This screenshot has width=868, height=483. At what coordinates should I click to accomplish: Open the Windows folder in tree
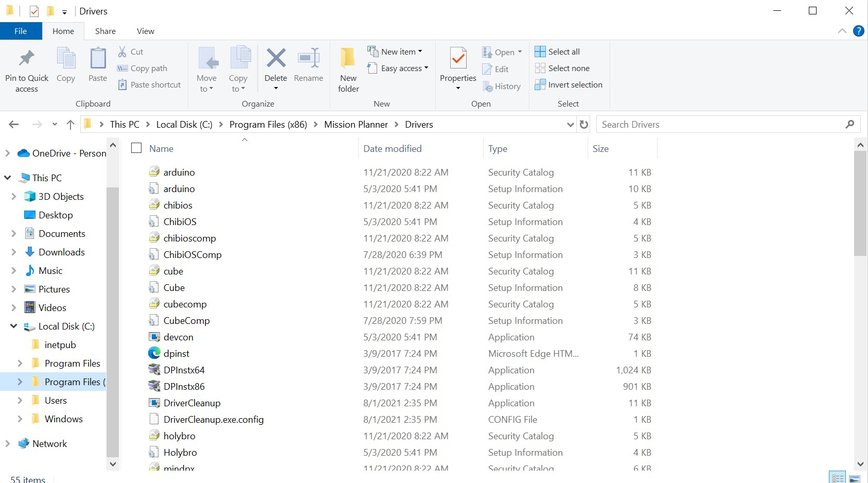(x=64, y=419)
